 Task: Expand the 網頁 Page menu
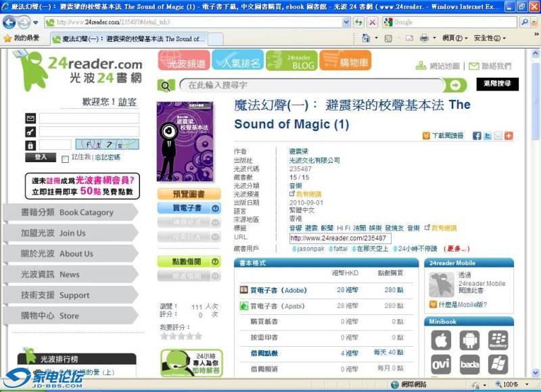454,38
